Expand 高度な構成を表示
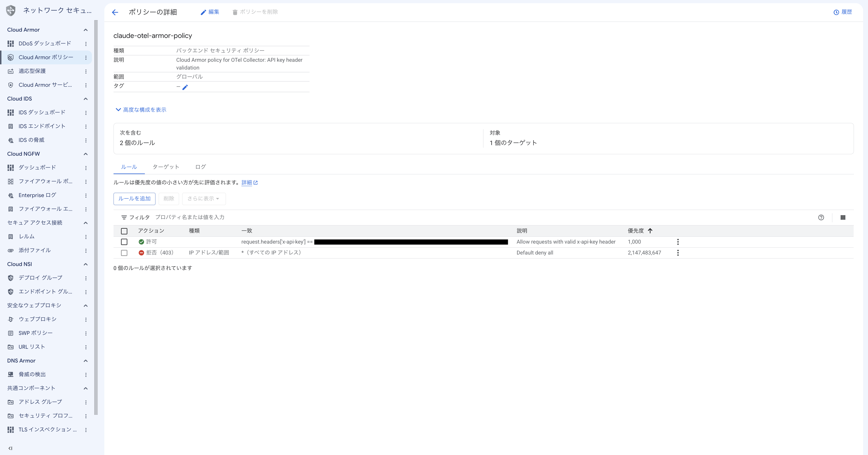 [x=141, y=110]
